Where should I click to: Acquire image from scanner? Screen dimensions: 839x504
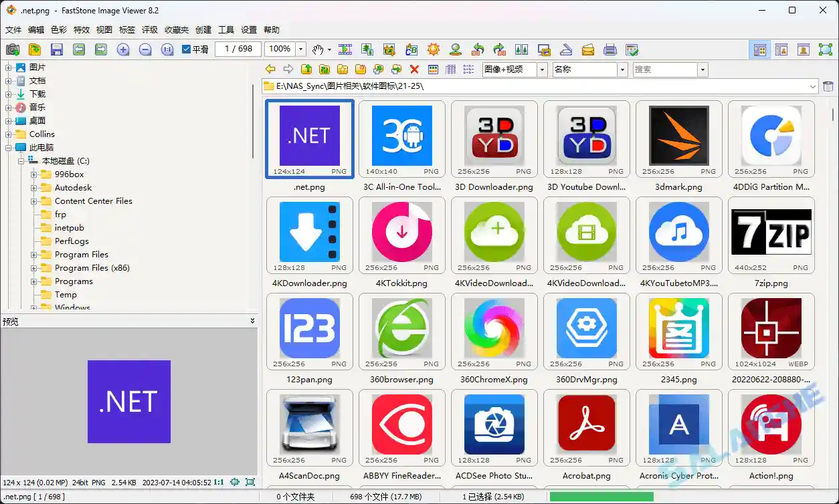[x=564, y=49]
